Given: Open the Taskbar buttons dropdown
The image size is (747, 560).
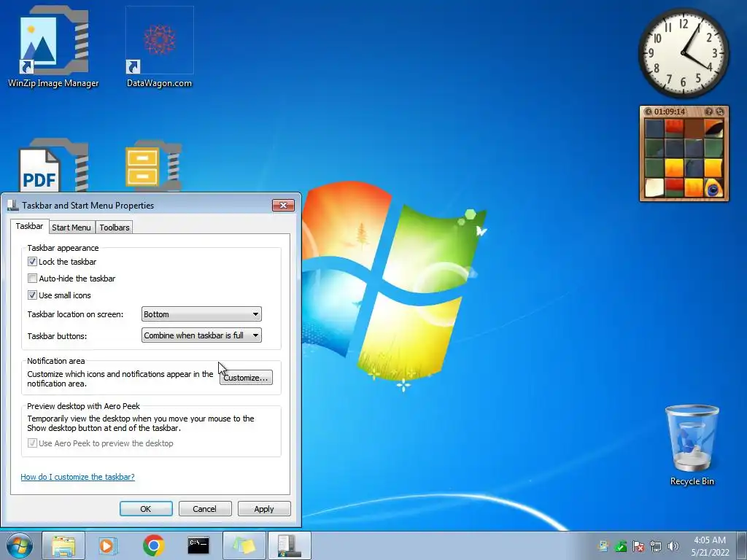Looking at the screenshot, I should click(201, 335).
